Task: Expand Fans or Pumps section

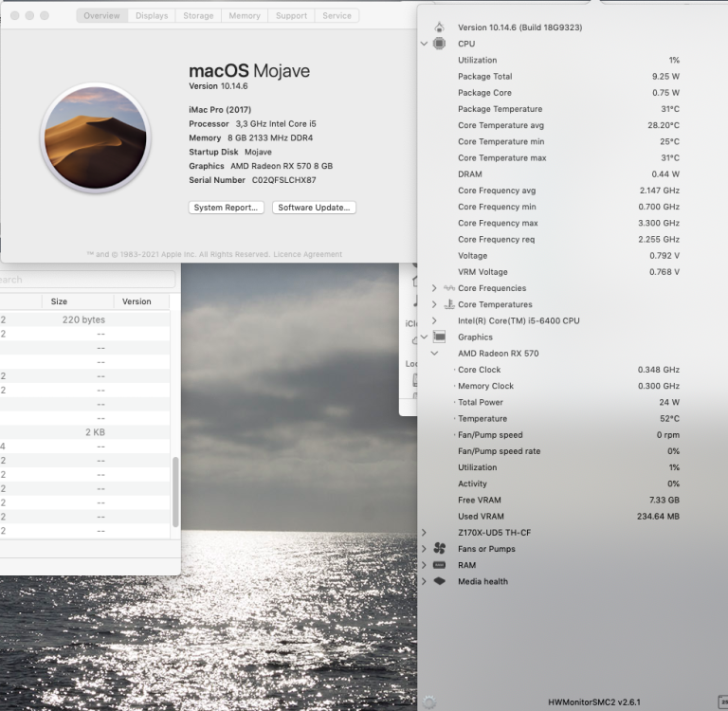Action: tap(424, 549)
